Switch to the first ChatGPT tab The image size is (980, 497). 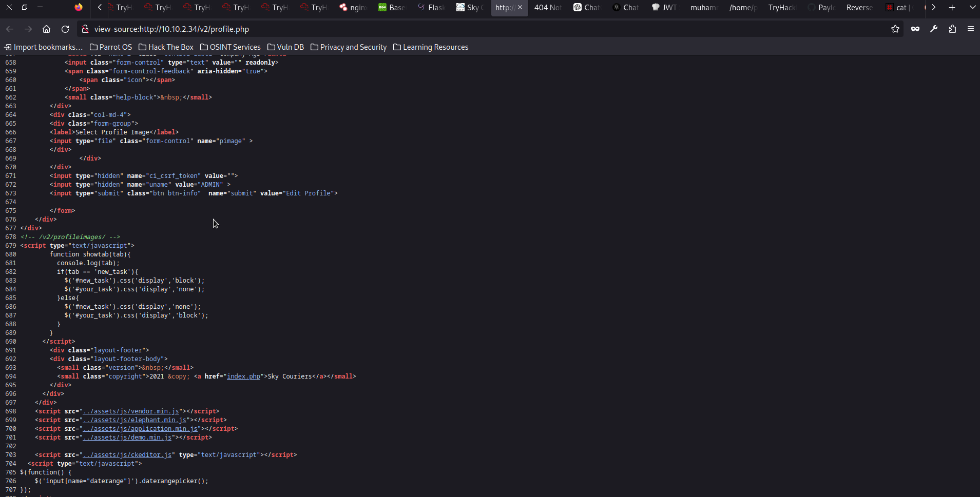pyautogui.click(x=588, y=7)
